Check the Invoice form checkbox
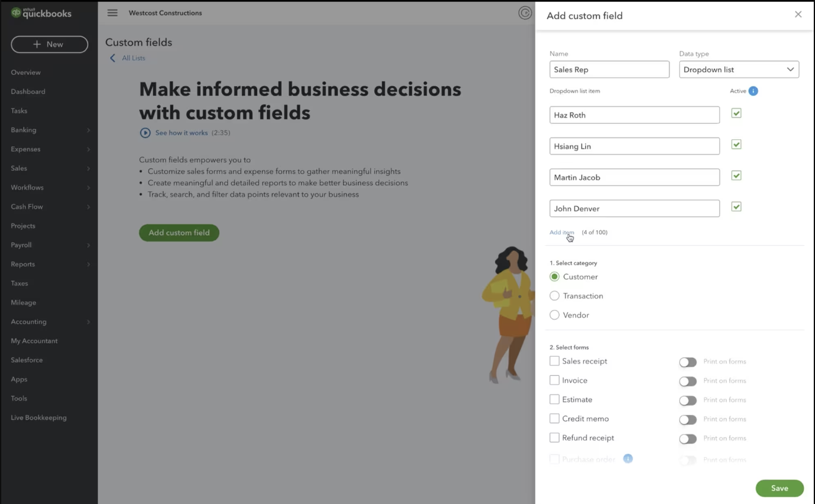The width and height of the screenshot is (815, 504). tap(554, 380)
